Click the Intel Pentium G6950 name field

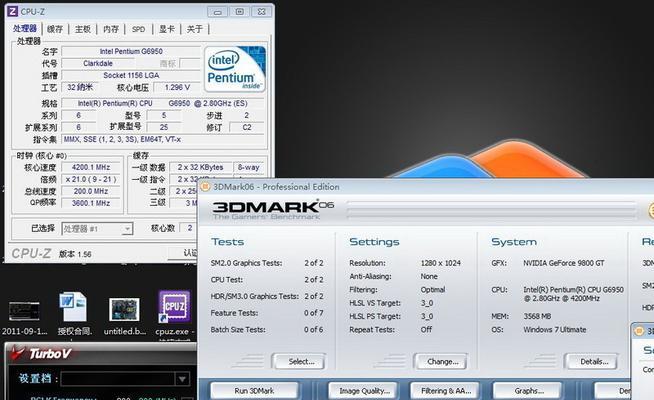pyautogui.click(x=131, y=51)
